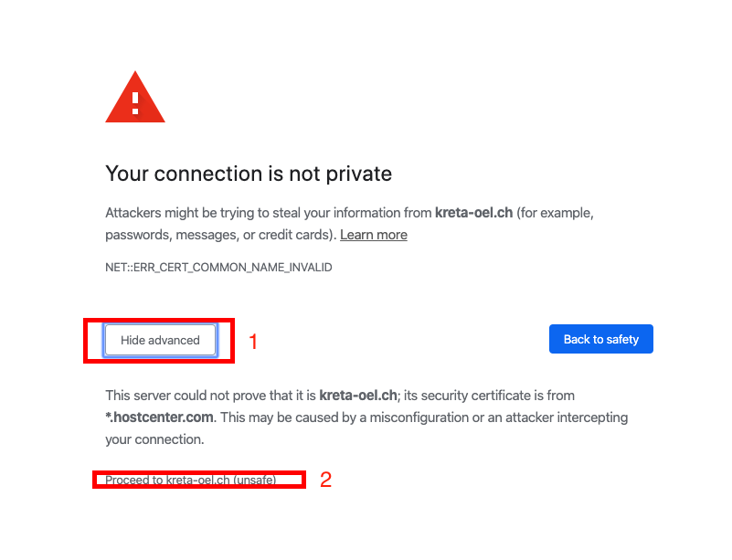Click the exclamation mark inside the warning triangle
Screen dimensions: 732x560
coord(135,100)
